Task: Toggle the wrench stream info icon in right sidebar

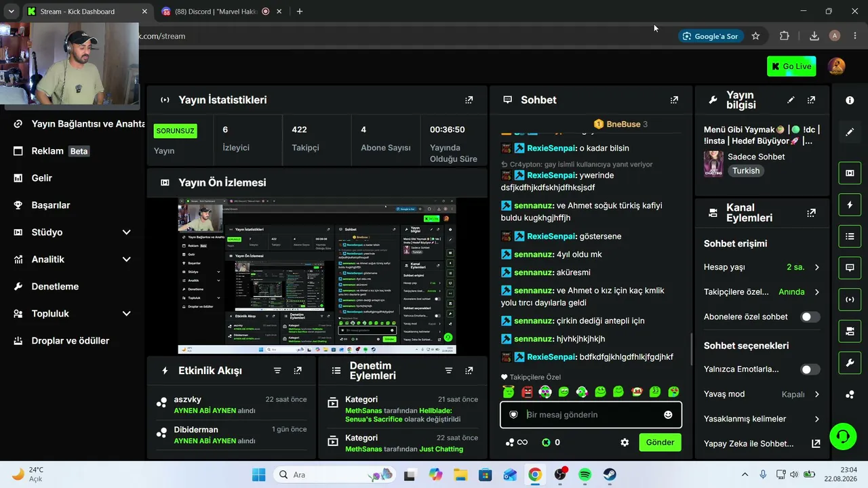Action: tap(850, 363)
